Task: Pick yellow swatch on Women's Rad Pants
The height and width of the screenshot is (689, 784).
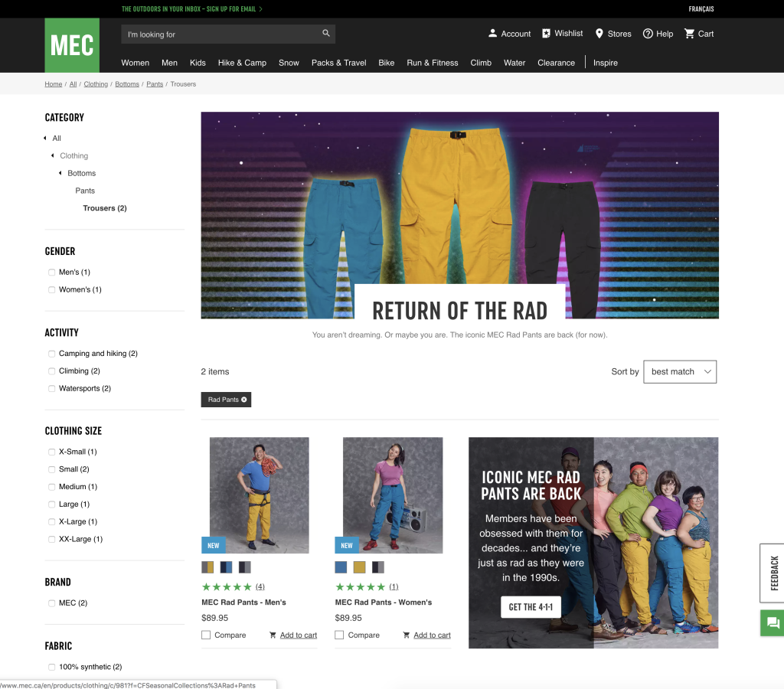Action: click(360, 567)
